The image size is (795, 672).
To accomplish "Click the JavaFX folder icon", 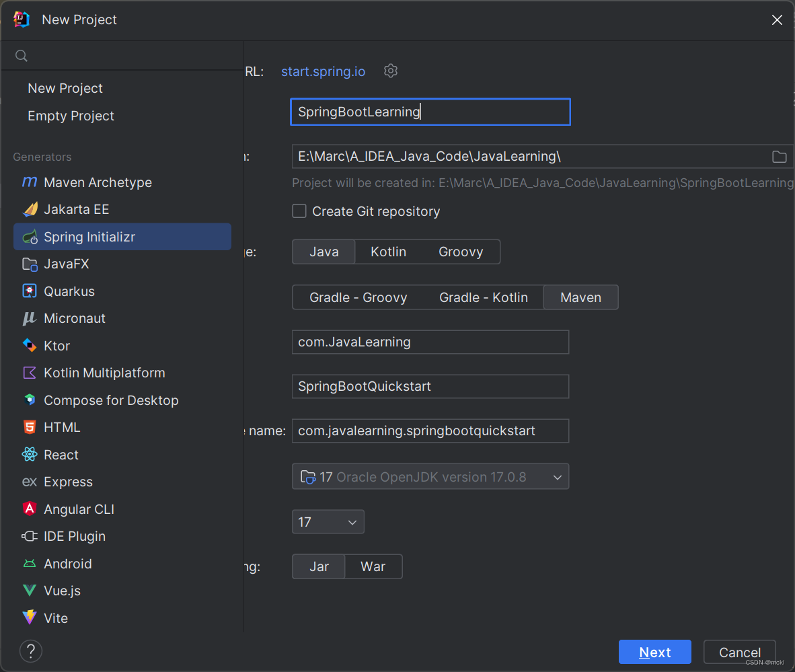I will pos(30,264).
